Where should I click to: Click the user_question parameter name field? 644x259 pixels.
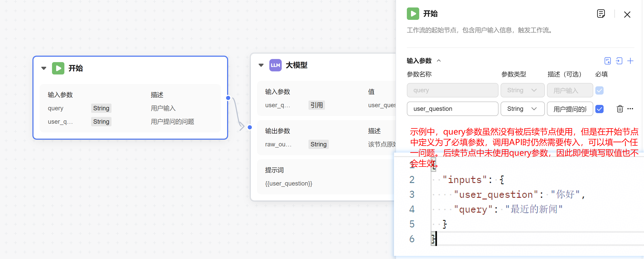[x=452, y=109]
